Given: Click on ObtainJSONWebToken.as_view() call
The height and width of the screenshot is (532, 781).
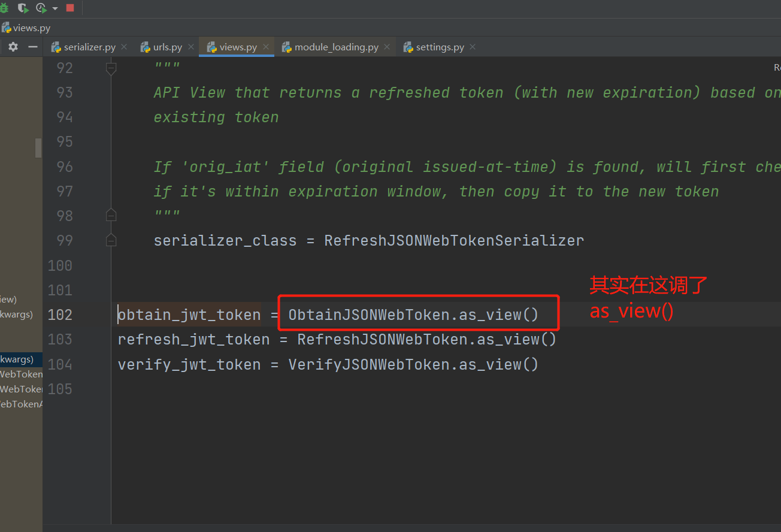Looking at the screenshot, I should click(413, 315).
